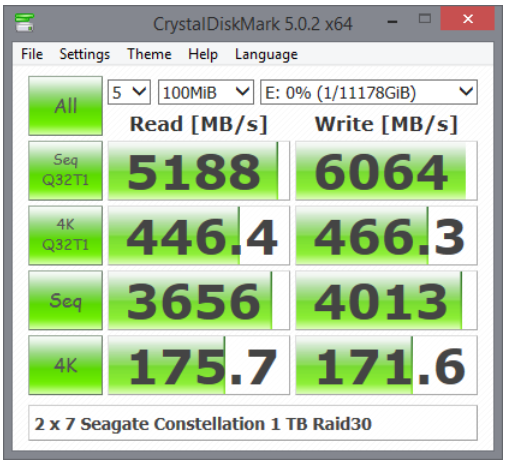Expand the test count dropdown showing 5
Viewport: 506px width, 466px height.
click(129, 92)
